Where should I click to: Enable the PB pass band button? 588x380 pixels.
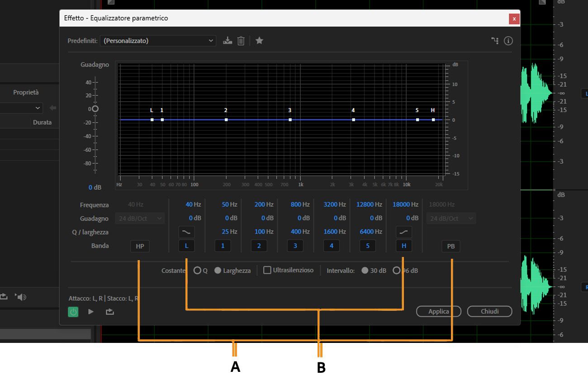click(x=451, y=246)
